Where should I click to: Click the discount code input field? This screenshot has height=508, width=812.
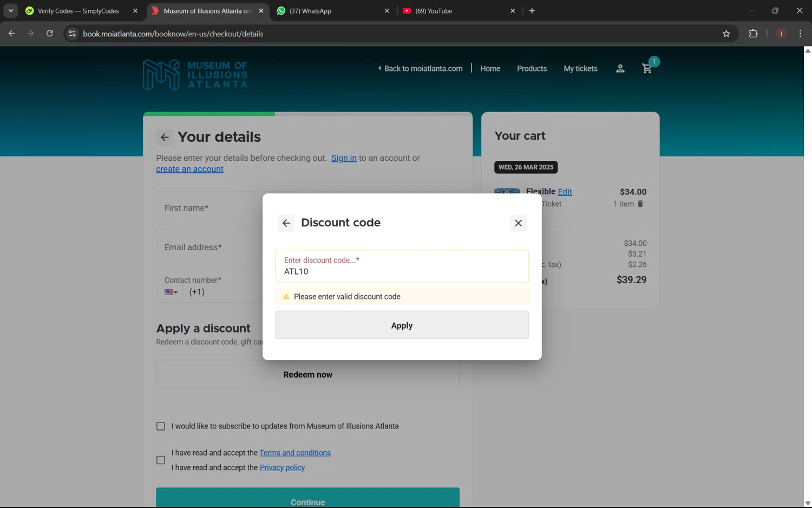(402, 266)
